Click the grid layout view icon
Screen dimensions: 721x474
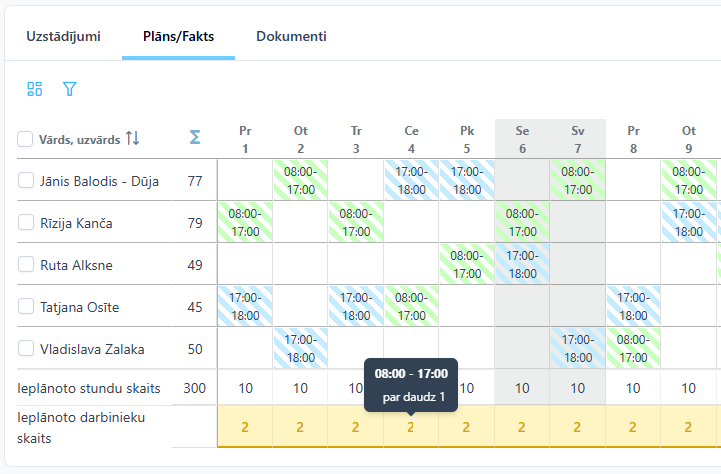pos(35,89)
